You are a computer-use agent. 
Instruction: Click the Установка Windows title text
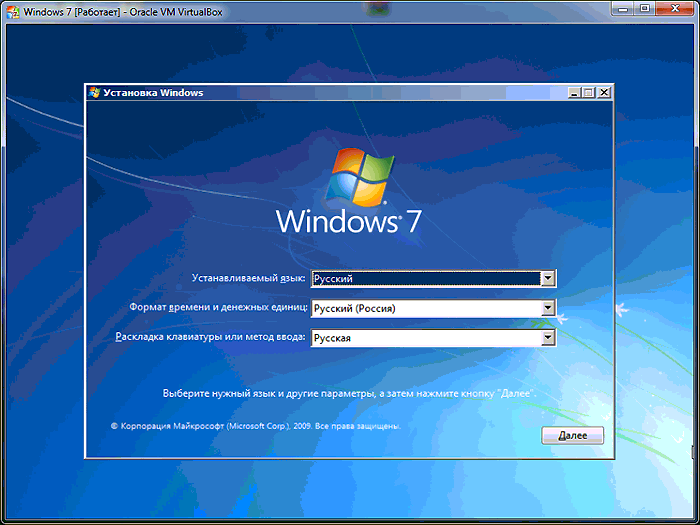coord(153,93)
